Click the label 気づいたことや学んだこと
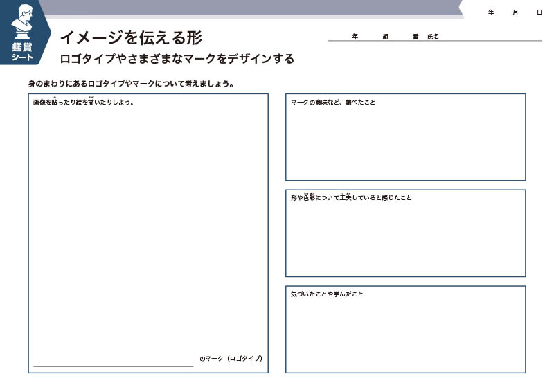Screen dimensions: 554x392 click(x=327, y=294)
